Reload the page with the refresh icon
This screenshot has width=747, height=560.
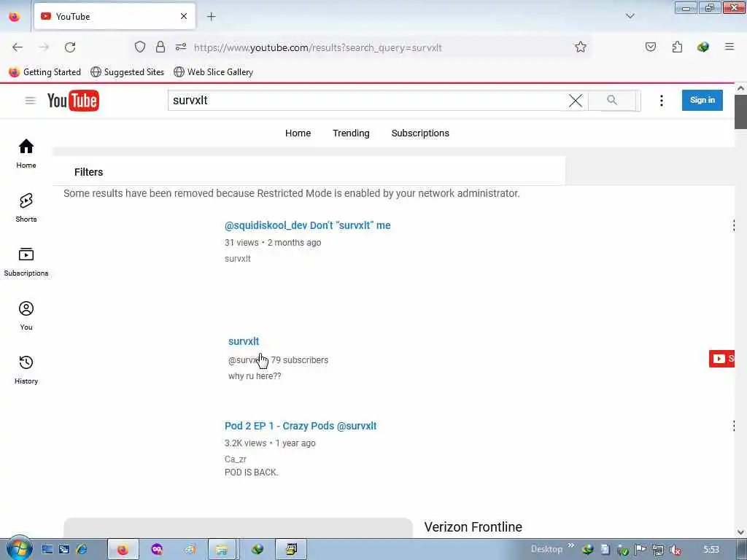point(70,47)
